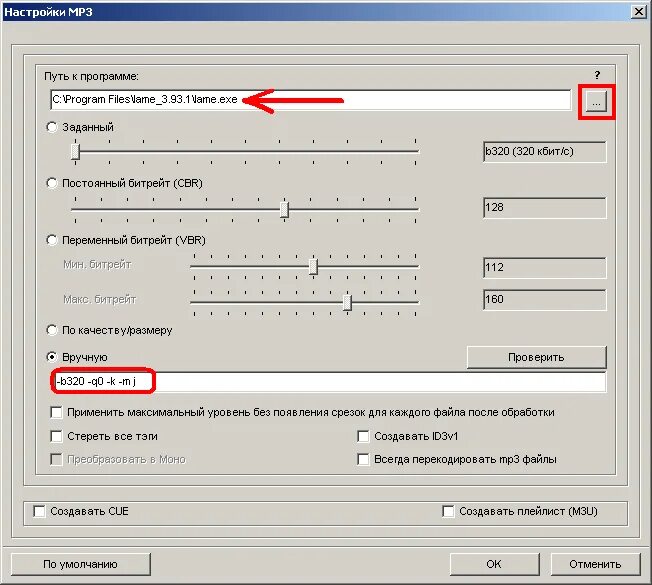Select the Заданный radio button
Viewport: 652px width, 585px height.
coord(52,127)
